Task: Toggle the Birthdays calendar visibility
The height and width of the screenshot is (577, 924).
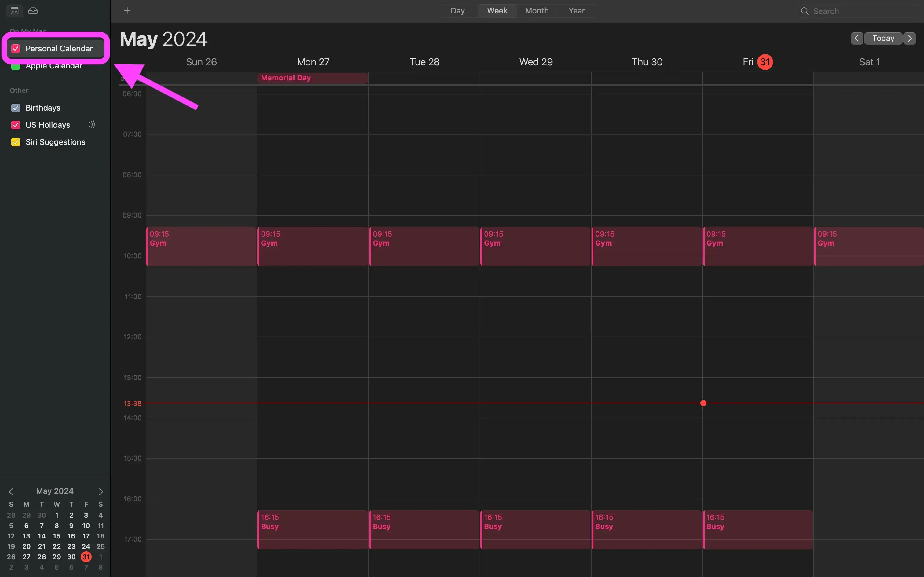Action: click(15, 108)
